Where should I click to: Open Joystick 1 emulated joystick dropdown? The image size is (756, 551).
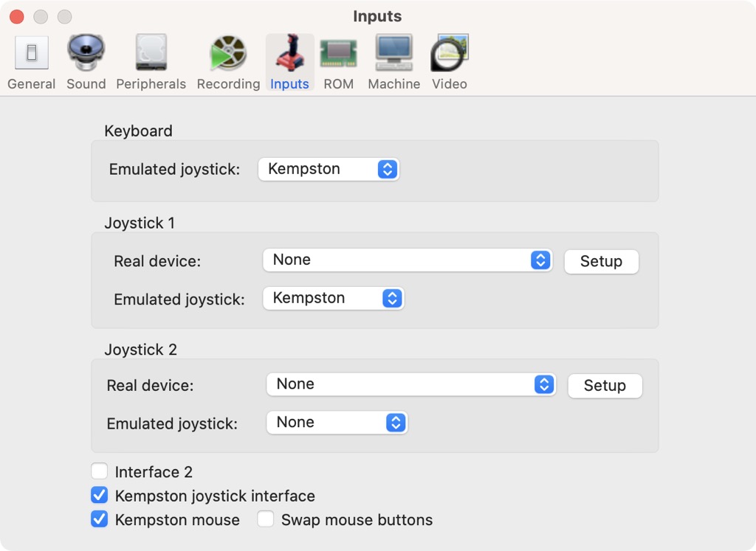[x=333, y=298]
